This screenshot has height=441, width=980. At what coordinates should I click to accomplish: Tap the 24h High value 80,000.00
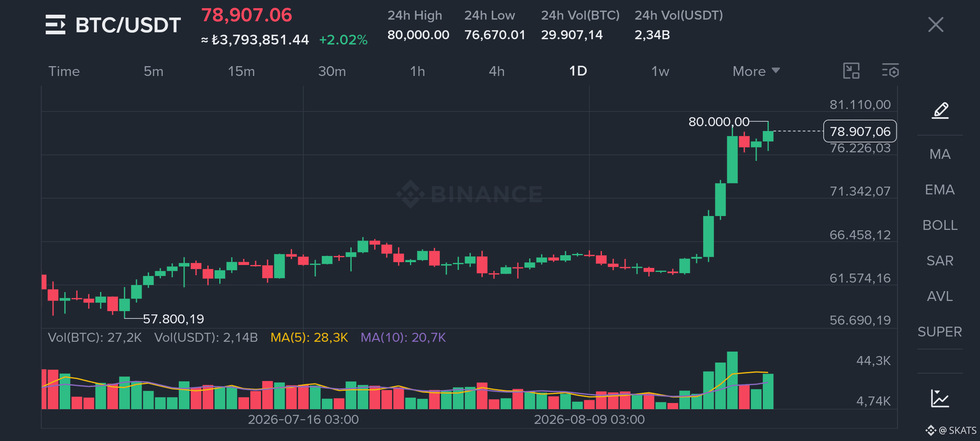click(418, 35)
